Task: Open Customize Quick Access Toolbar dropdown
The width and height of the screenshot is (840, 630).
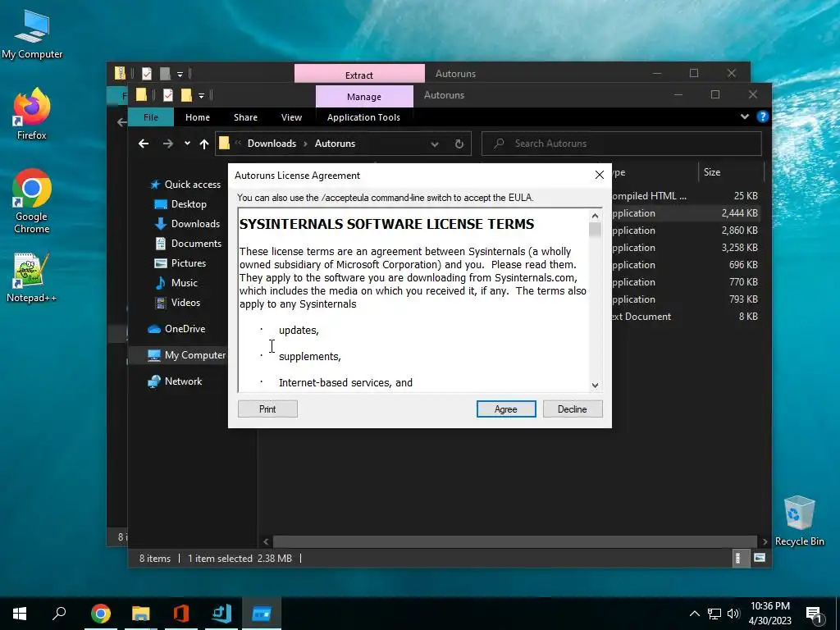Action: [202, 96]
